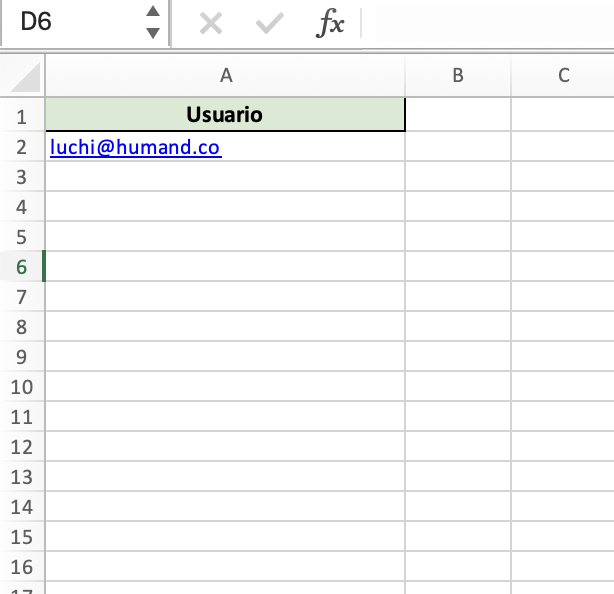Select column B header
This screenshot has height=594, width=614.
point(457,75)
